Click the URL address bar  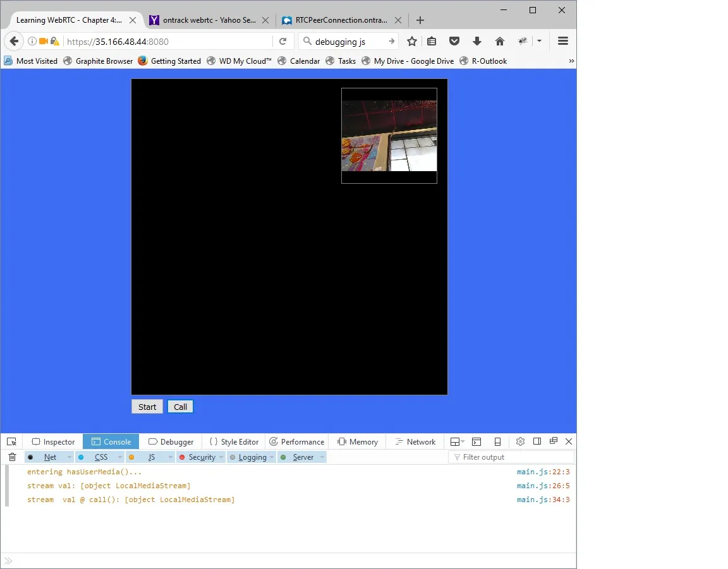point(167,41)
